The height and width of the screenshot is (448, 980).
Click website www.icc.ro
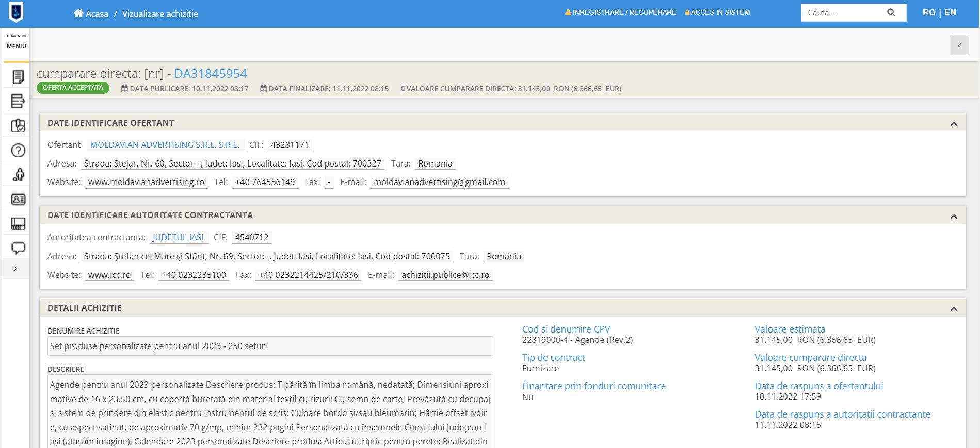tap(109, 275)
